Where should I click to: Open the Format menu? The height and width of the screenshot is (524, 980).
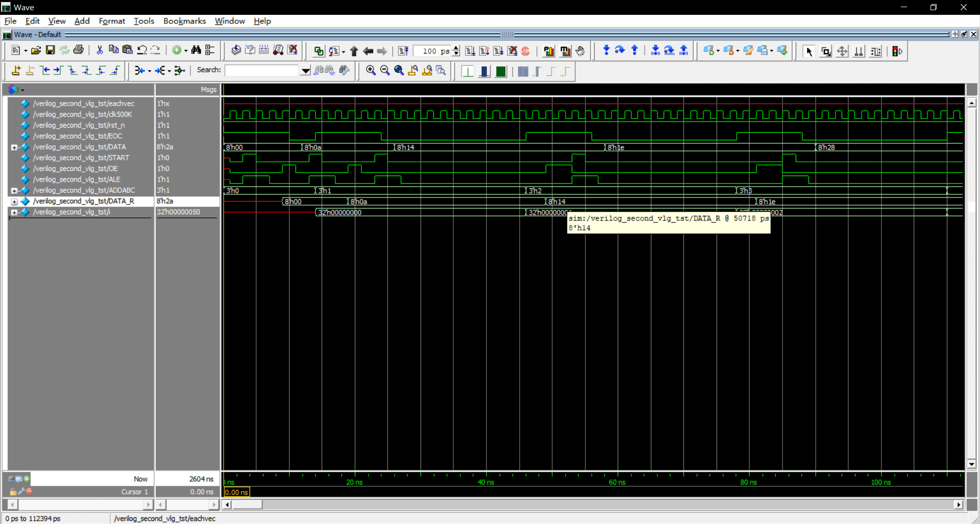(x=112, y=21)
